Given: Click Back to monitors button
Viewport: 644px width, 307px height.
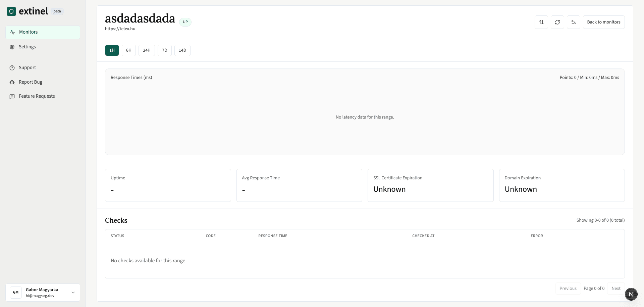Looking at the screenshot, I should (x=603, y=22).
